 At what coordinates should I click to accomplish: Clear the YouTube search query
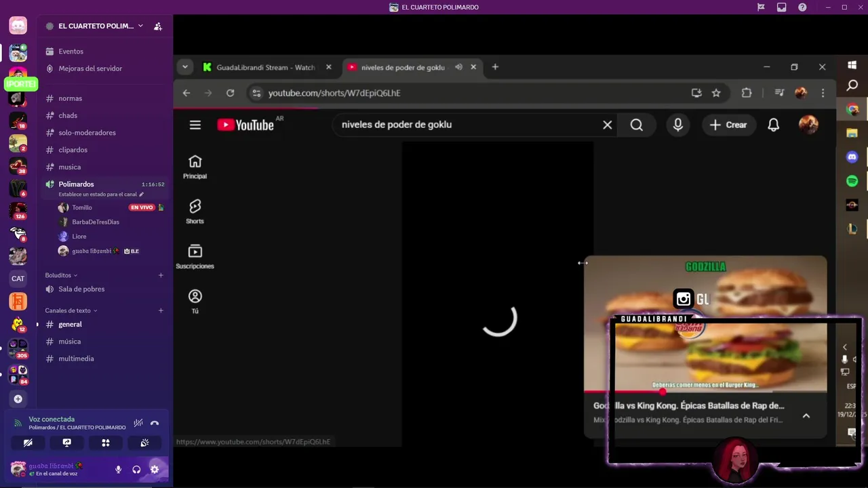(608, 125)
